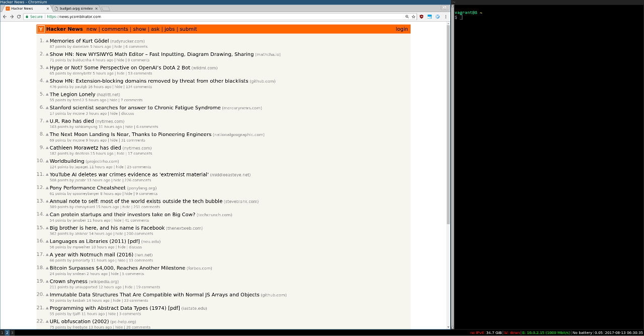Upvote 'The Legion Lonely'

click(x=47, y=95)
